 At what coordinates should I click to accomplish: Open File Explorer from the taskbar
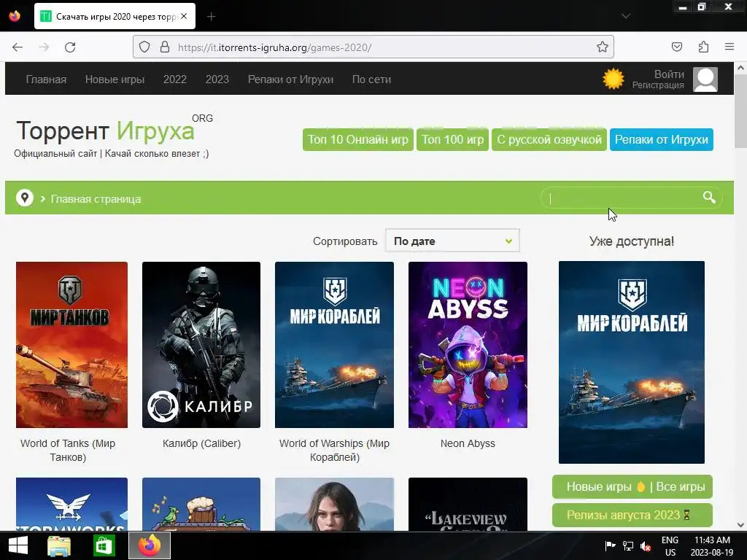click(x=59, y=545)
